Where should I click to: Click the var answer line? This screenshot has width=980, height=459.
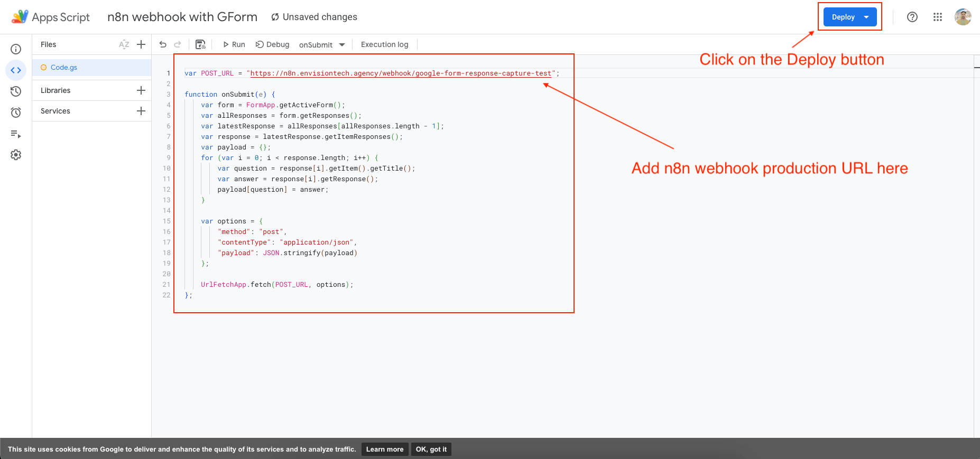tap(298, 179)
